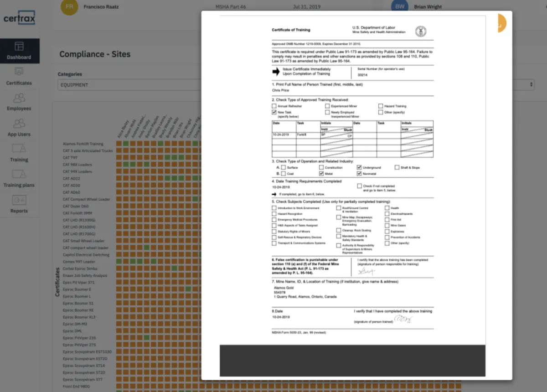The image size is (547, 392).
Task: Open the Categories EQUIPMENT dropdown
Action: click(x=130, y=85)
